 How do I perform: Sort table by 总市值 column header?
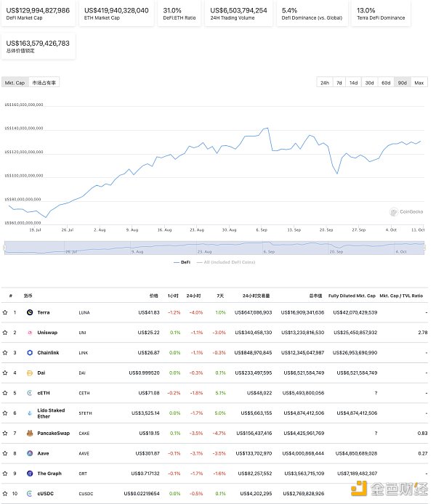pos(315,296)
